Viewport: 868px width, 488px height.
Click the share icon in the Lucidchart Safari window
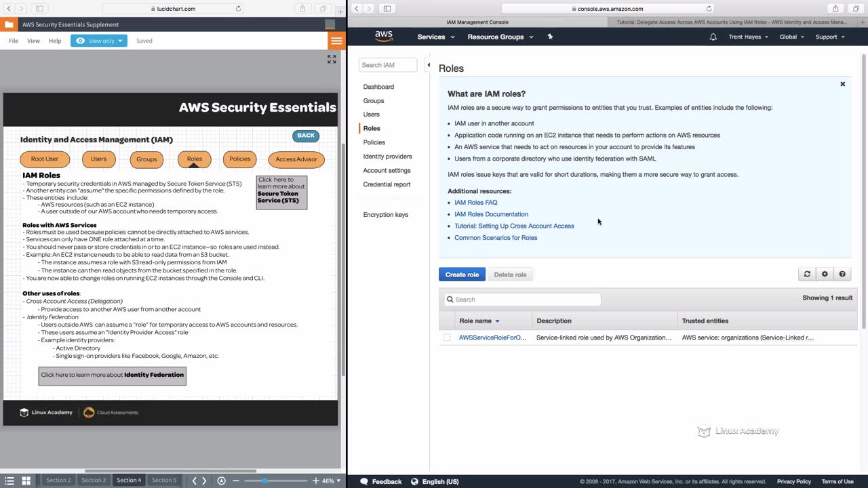(x=302, y=9)
